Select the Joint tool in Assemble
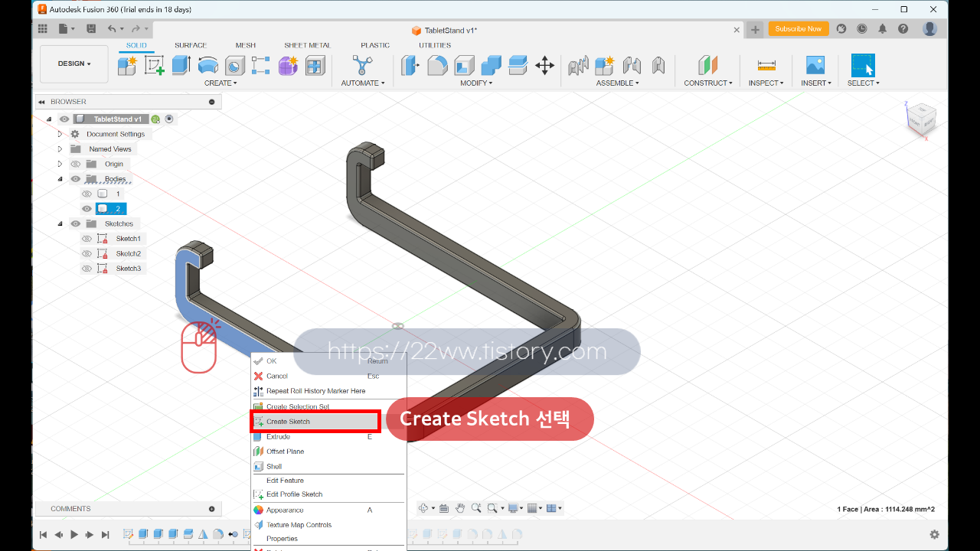 [632, 66]
